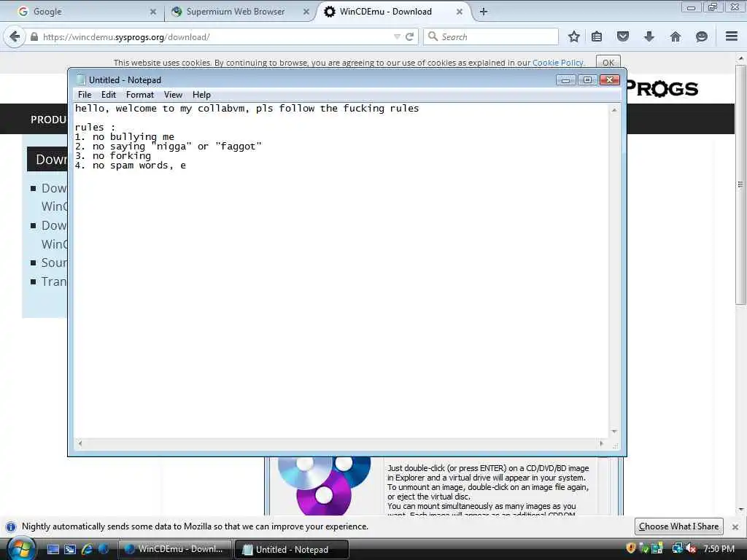This screenshot has width=747, height=560.
Task: Close the Notepad window
Action: click(x=609, y=80)
